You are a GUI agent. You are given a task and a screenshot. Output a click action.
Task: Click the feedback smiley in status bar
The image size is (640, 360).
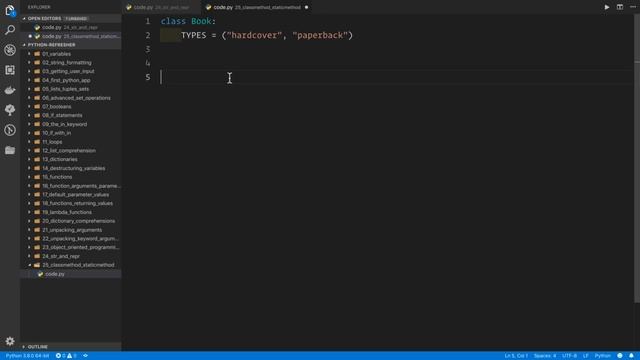(620, 356)
